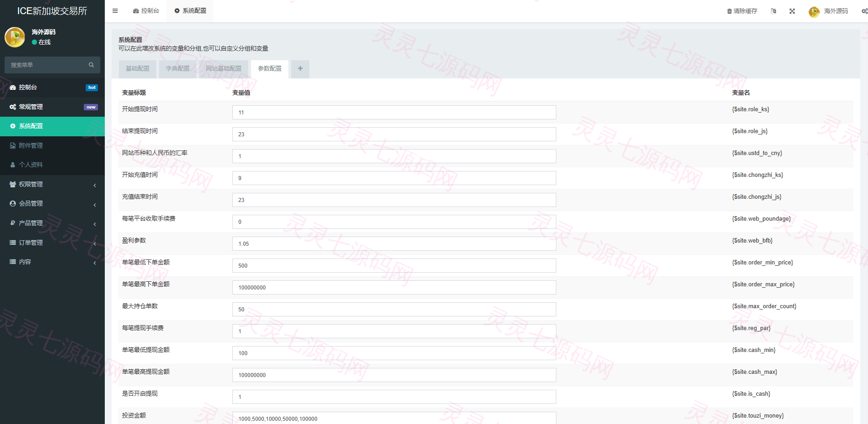Expand the 产品管理 sidebar menu
Viewport: 868px width, 424px height.
point(52,223)
